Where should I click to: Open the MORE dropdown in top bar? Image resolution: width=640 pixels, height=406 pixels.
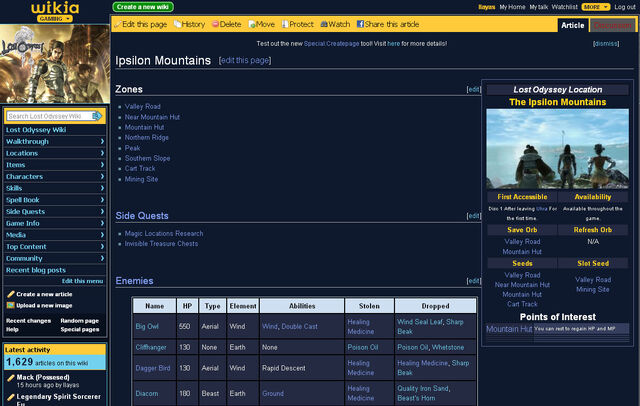point(596,7)
